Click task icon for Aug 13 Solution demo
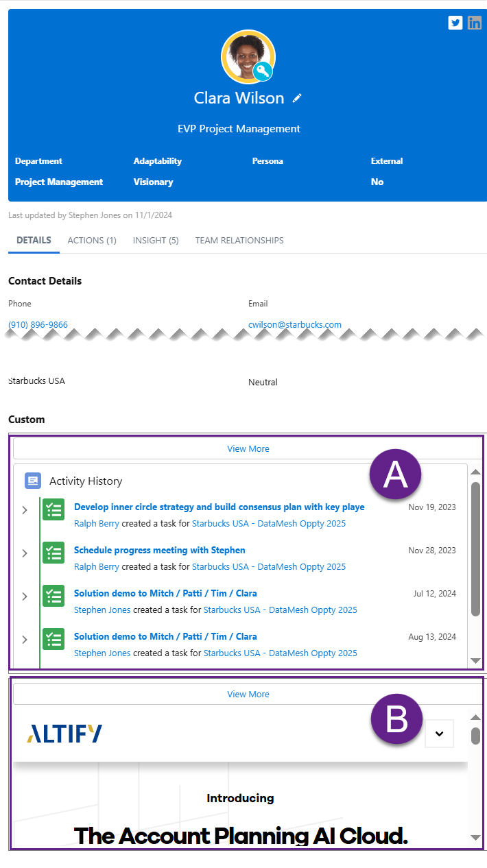The image size is (487, 868). [x=54, y=640]
